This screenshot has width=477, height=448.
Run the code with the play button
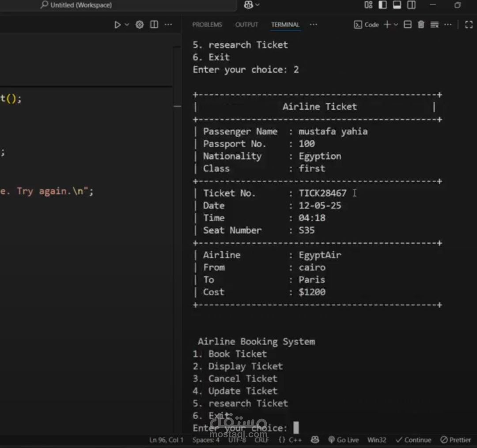117,25
